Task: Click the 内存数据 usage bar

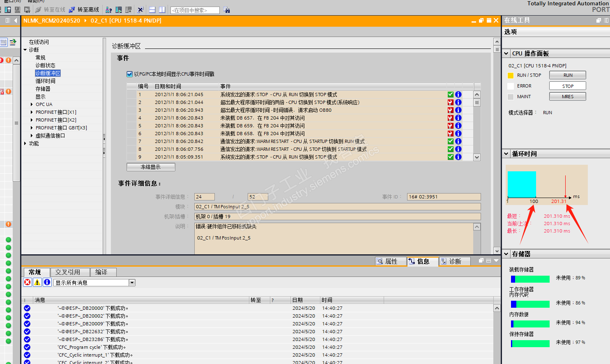Action: (530, 324)
